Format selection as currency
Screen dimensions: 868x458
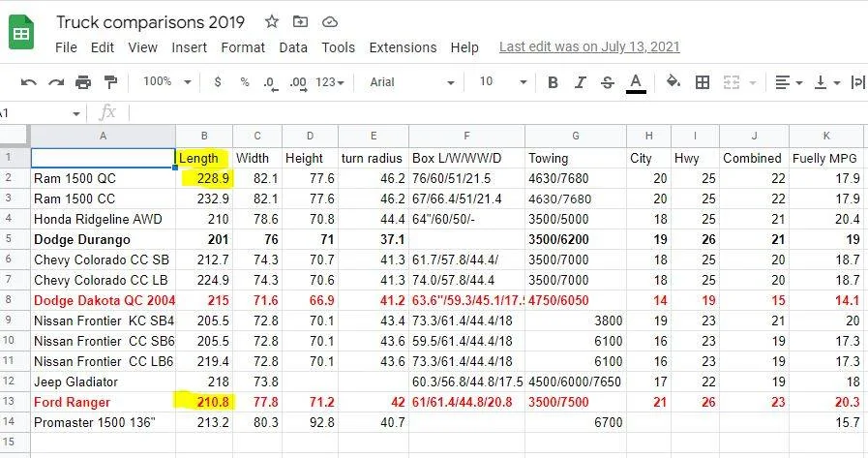pos(218,82)
